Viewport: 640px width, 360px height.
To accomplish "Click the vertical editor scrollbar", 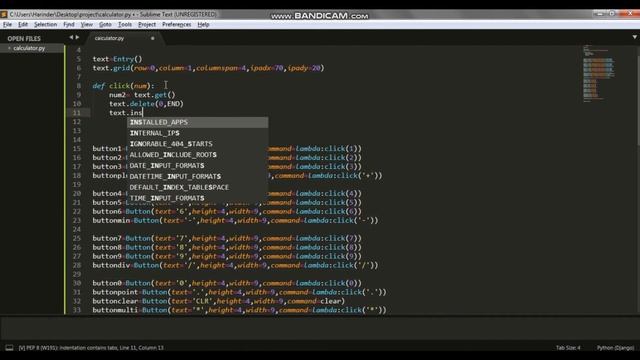I will (x=638, y=100).
